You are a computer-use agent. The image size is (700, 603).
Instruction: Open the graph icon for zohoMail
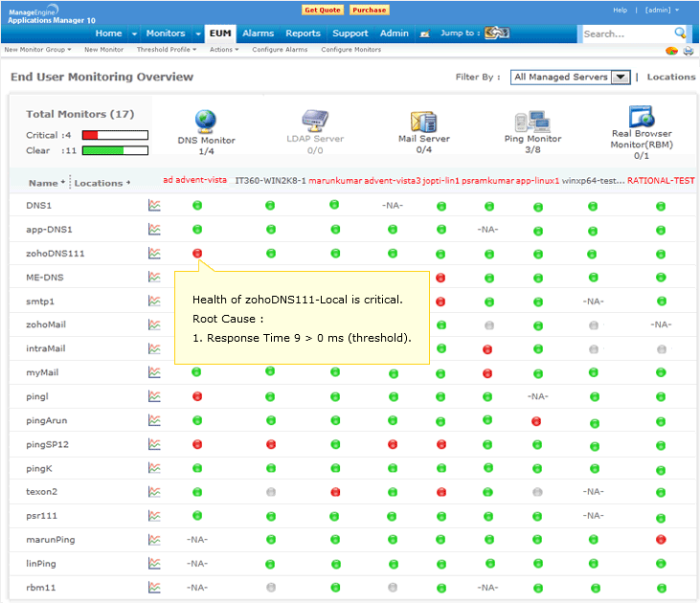pyautogui.click(x=154, y=324)
